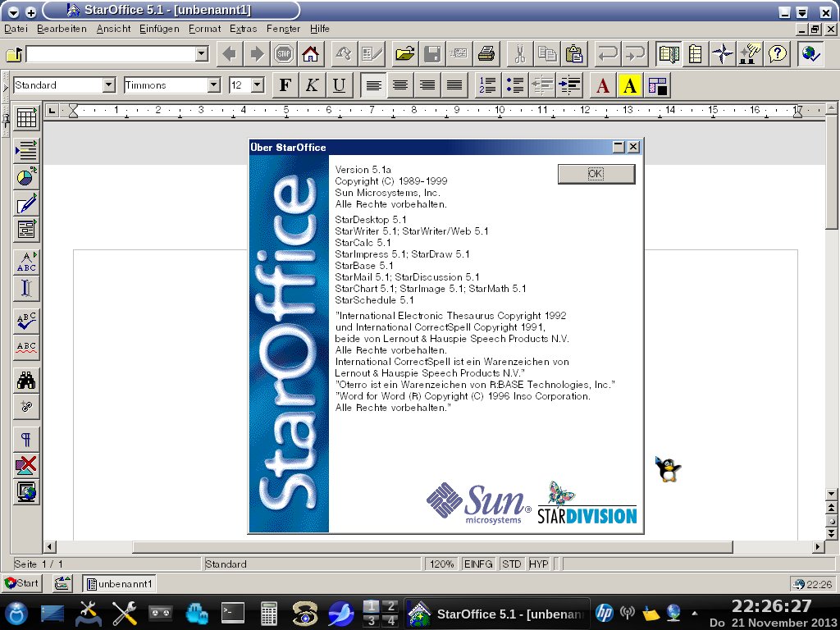The height and width of the screenshot is (630, 840).
Task: Click the red font color A icon
Action: point(603,85)
